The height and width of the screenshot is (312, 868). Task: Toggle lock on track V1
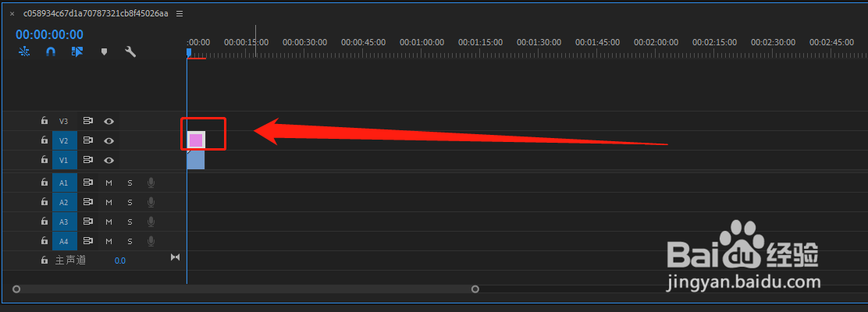point(44,160)
